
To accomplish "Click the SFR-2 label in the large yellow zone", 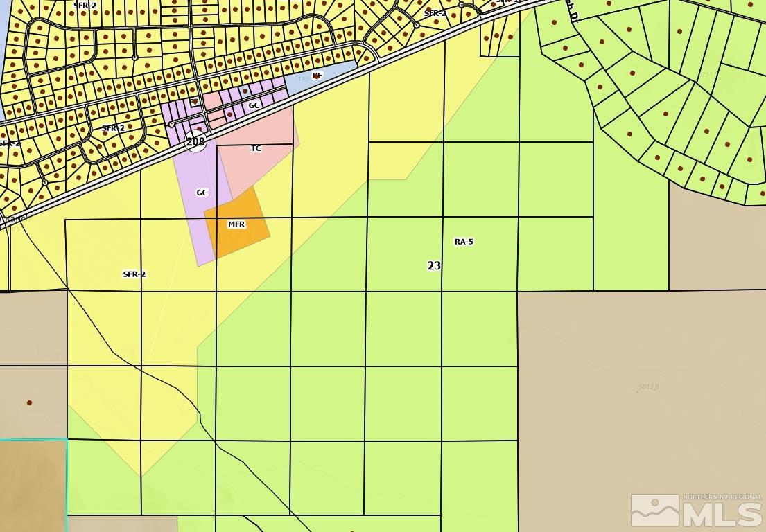I will click(x=134, y=274).
